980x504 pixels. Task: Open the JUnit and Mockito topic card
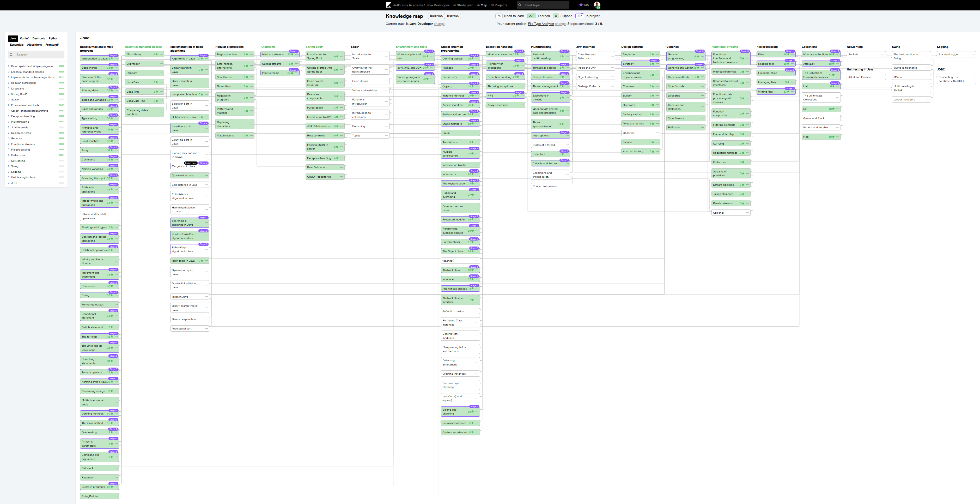point(866,77)
